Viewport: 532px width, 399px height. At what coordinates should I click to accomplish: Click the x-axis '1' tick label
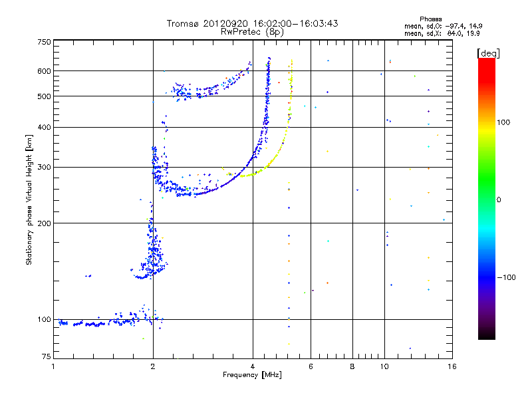53,366
